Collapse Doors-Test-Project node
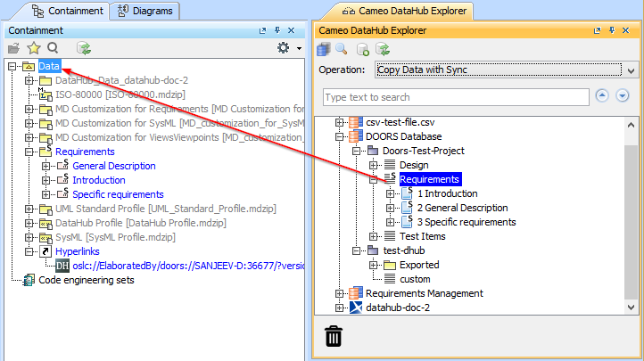Viewport: 644px width, 361px height. pos(356,151)
